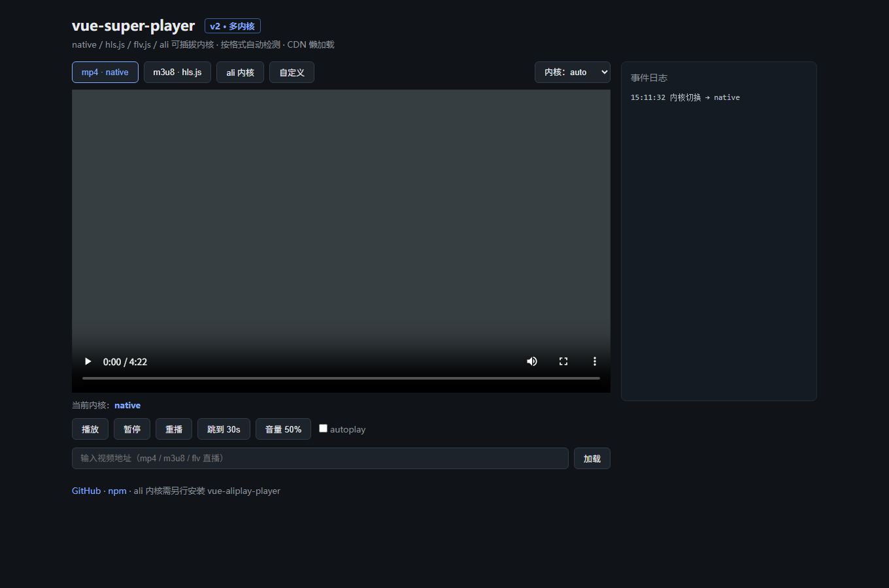Open the GitHub link in the footer
Screen dimensions: 889x588
point(86,491)
